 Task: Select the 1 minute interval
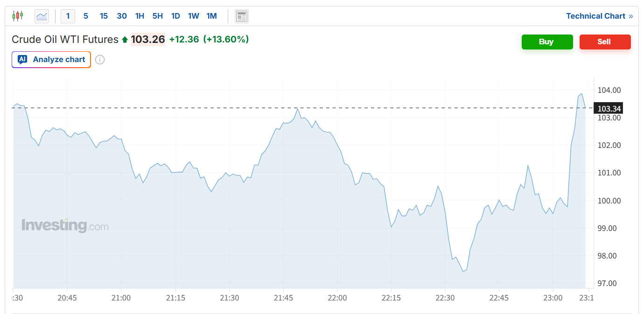[x=68, y=16]
